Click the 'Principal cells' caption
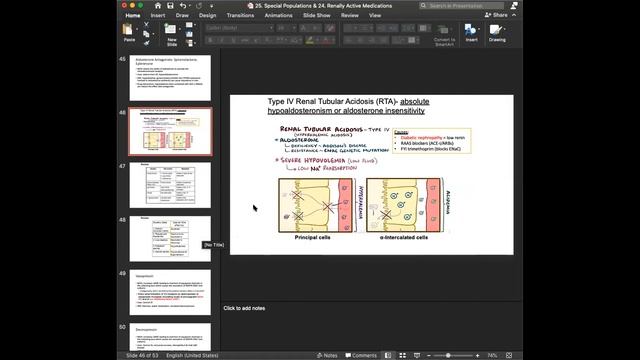 point(312,237)
